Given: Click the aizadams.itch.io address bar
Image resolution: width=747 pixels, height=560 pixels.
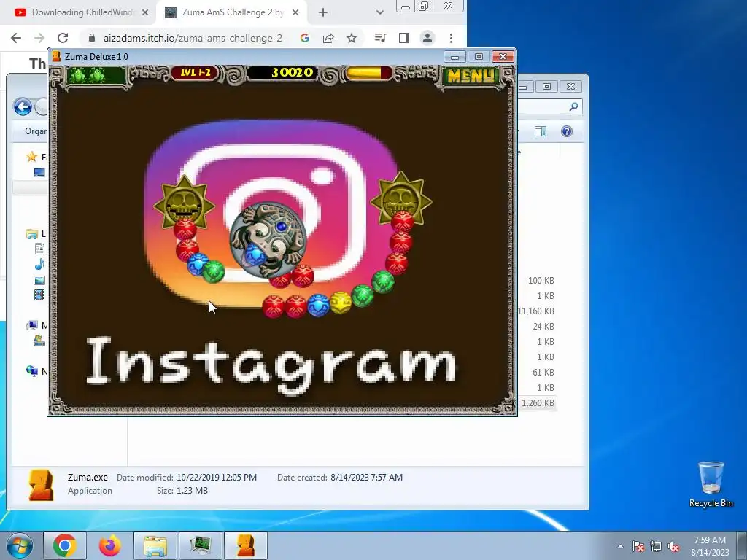Looking at the screenshot, I should (x=193, y=38).
